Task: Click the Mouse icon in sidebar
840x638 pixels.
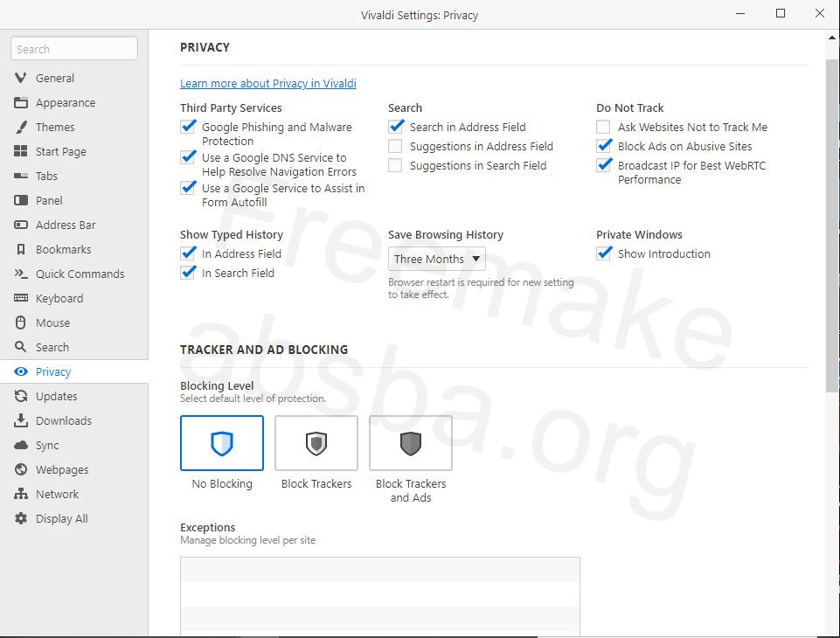Action: tap(20, 322)
